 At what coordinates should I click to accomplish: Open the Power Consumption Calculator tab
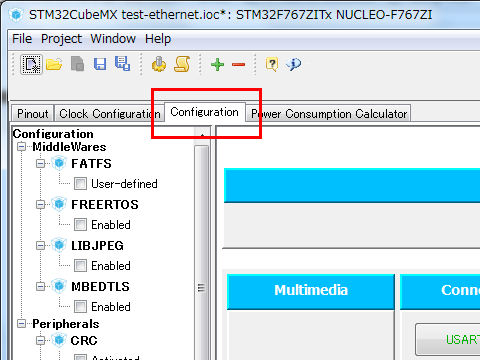pos(329,114)
